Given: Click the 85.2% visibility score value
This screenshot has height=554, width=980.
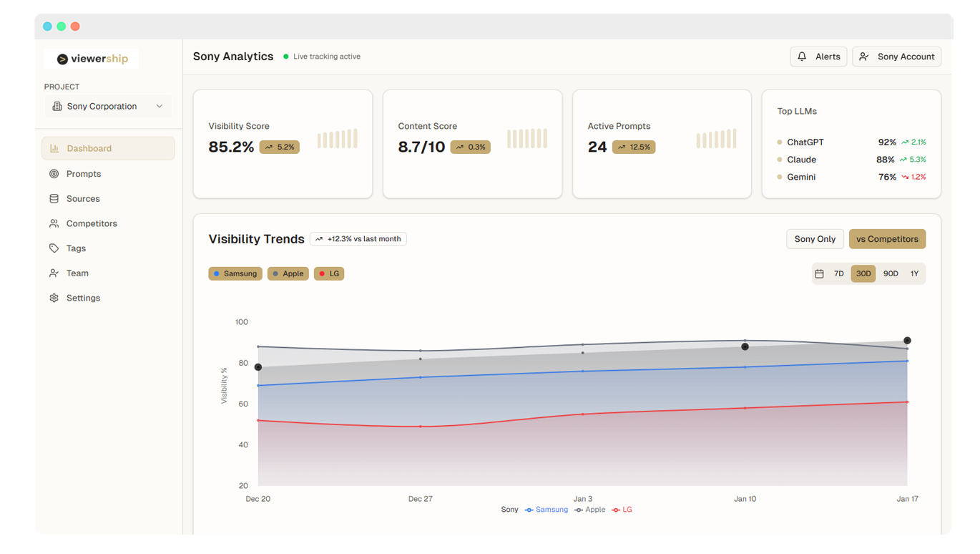Looking at the screenshot, I should (231, 147).
